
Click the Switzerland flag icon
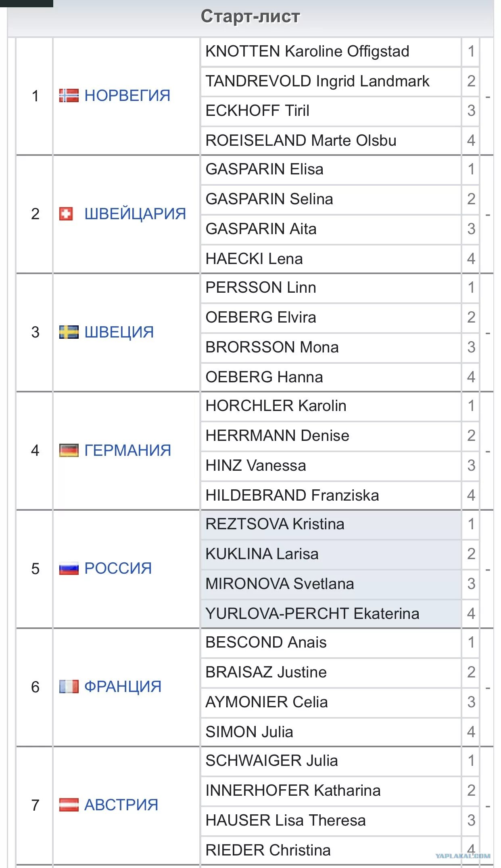tap(66, 214)
